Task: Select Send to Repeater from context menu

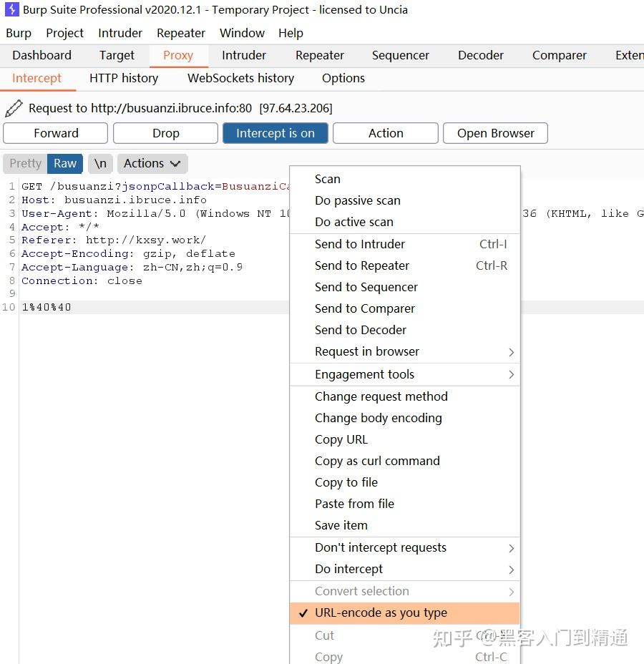Action: (x=362, y=265)
